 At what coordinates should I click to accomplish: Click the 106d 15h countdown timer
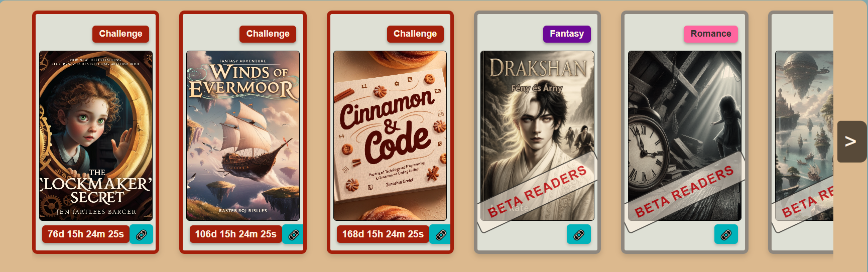236,234
